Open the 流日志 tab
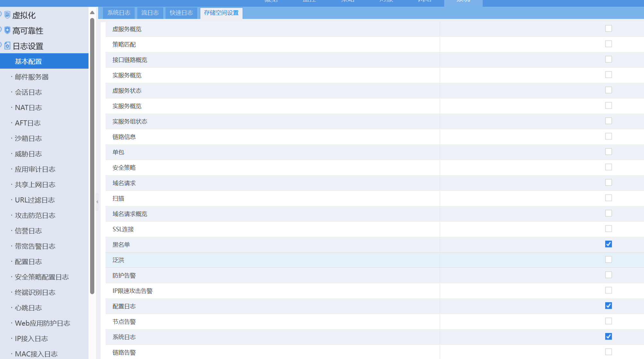 click(150, 13)
